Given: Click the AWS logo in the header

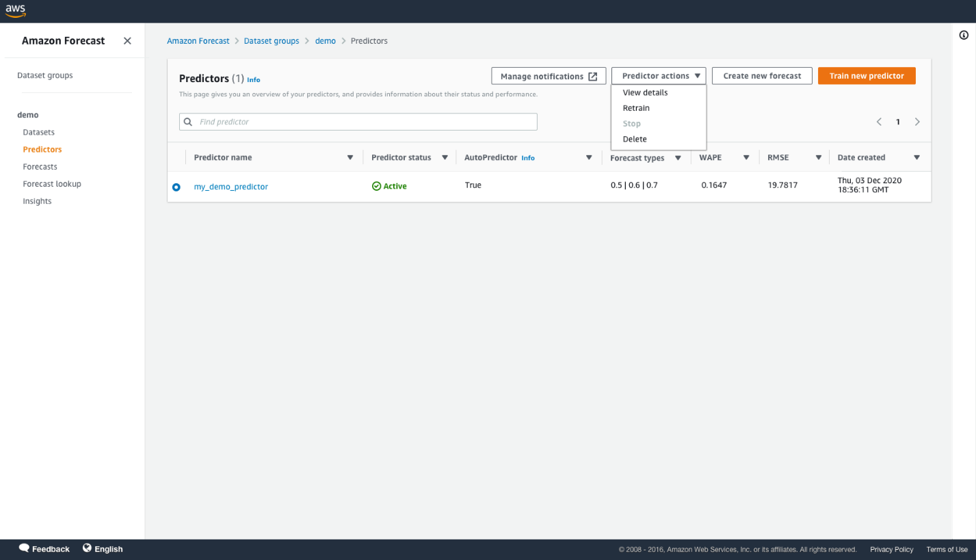Looking at the screenshot, I should (16, 11).
